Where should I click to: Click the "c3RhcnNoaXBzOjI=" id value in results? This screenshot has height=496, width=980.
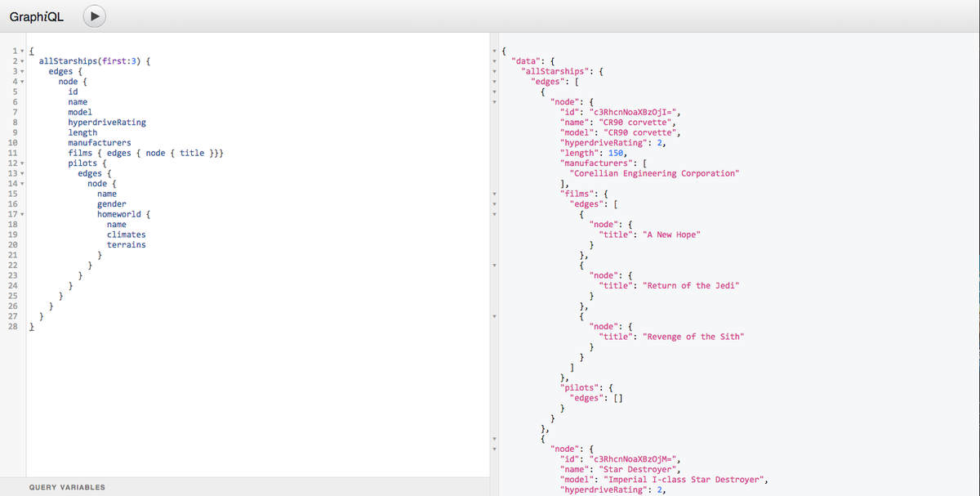pos(632,112)
